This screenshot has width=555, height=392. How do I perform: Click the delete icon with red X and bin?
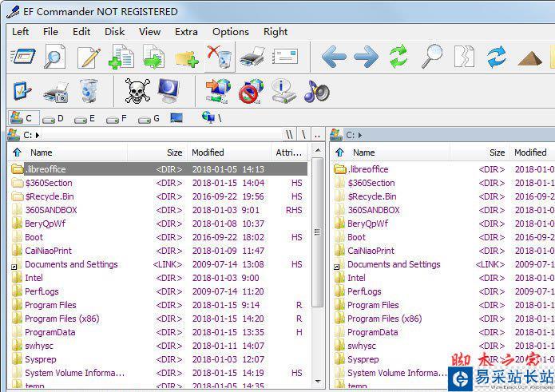point(220,57)
